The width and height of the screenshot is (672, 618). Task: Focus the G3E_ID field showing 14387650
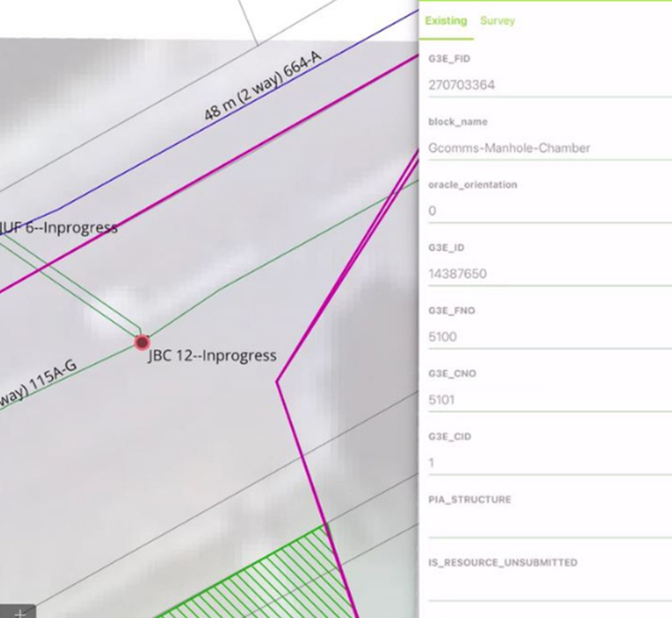pyautogui.click(x=543, y=274)
